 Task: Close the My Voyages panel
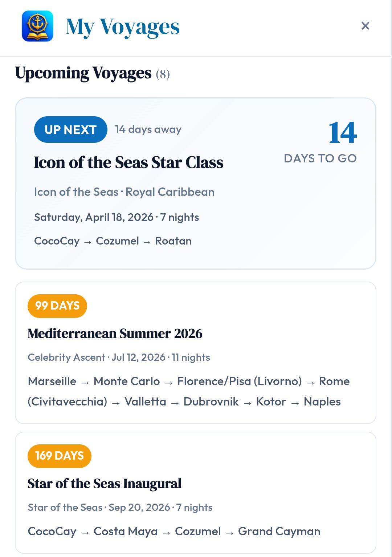366,26
